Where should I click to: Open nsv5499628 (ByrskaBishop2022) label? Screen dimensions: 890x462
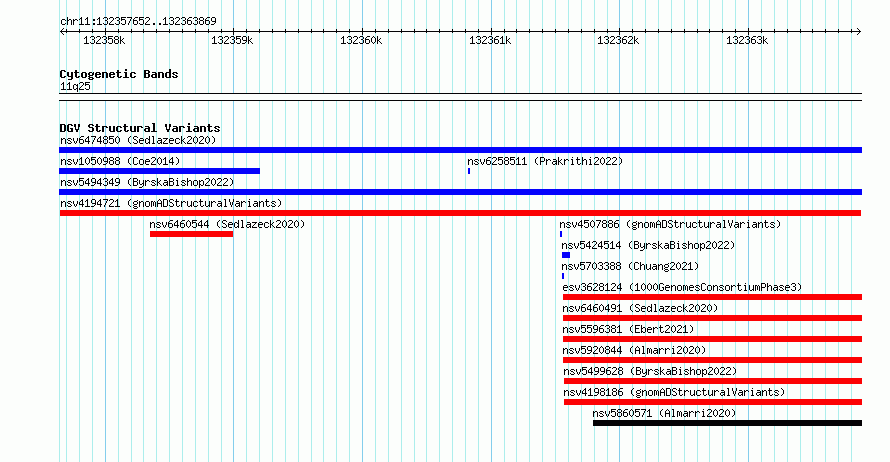coord(650,371)
